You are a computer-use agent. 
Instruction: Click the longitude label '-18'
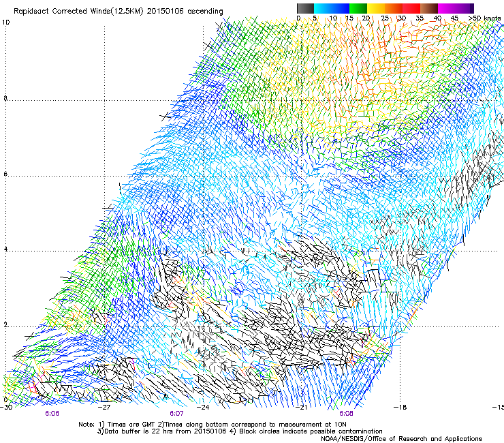pyautogui.click(x=400, y=407)
